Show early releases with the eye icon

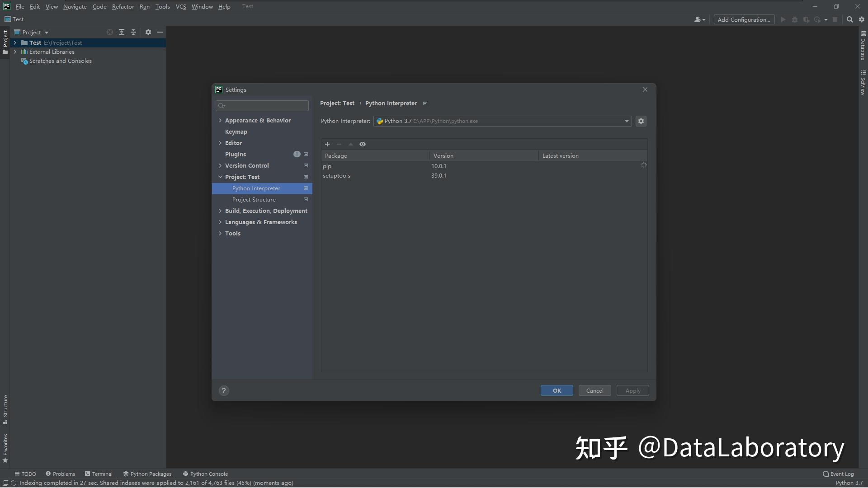363,144
